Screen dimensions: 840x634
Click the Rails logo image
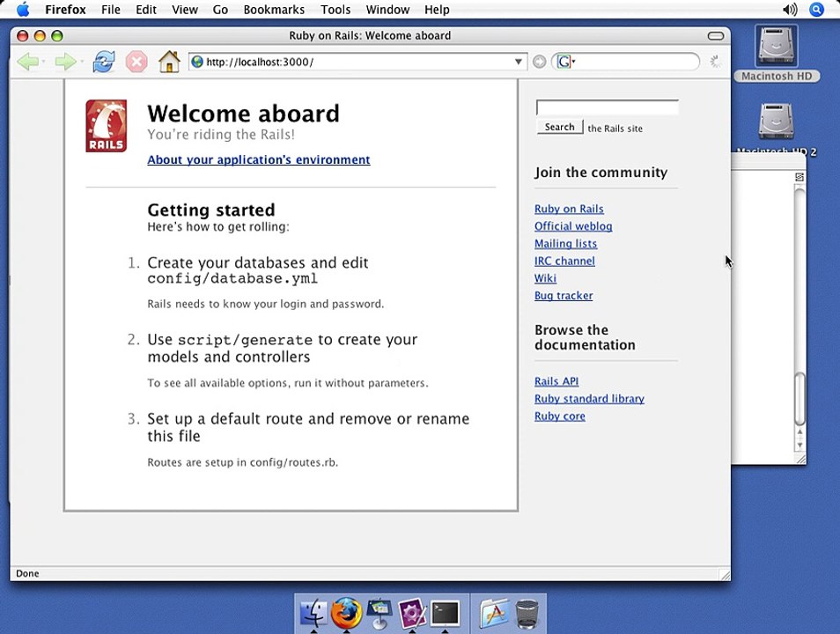(106, 126)
